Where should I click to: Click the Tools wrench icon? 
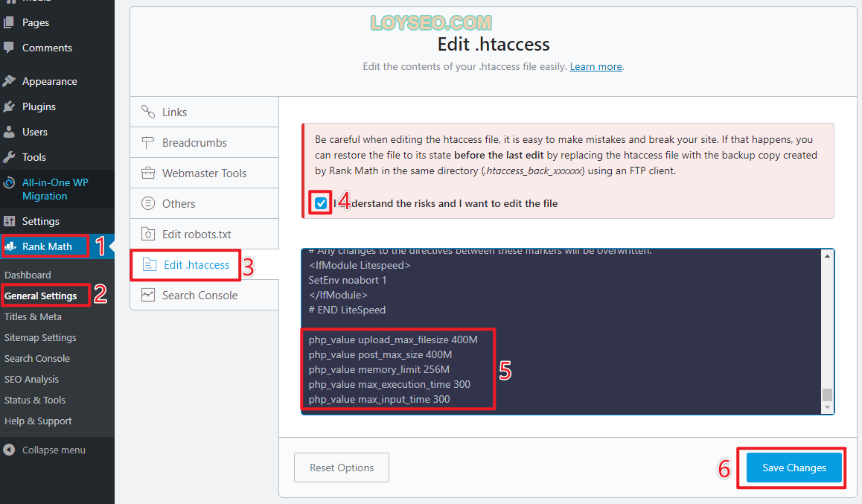(x=8, y=157)
